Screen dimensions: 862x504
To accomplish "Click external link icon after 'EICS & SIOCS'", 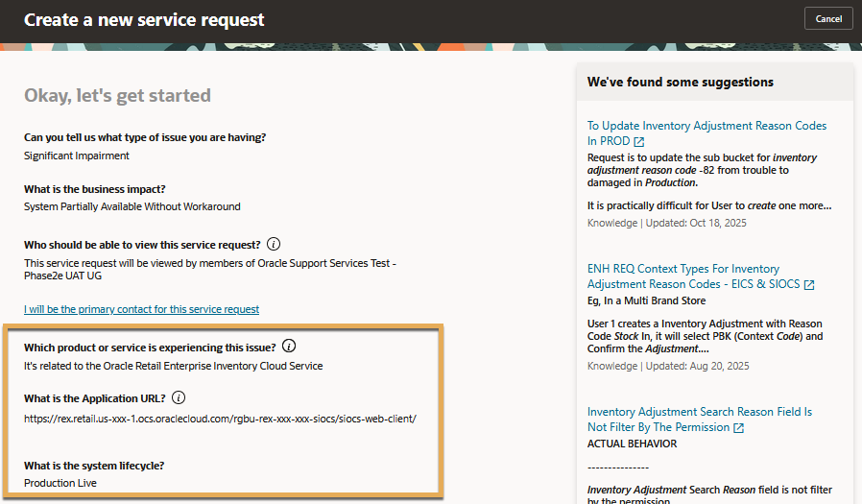I will tap(809, 285).
